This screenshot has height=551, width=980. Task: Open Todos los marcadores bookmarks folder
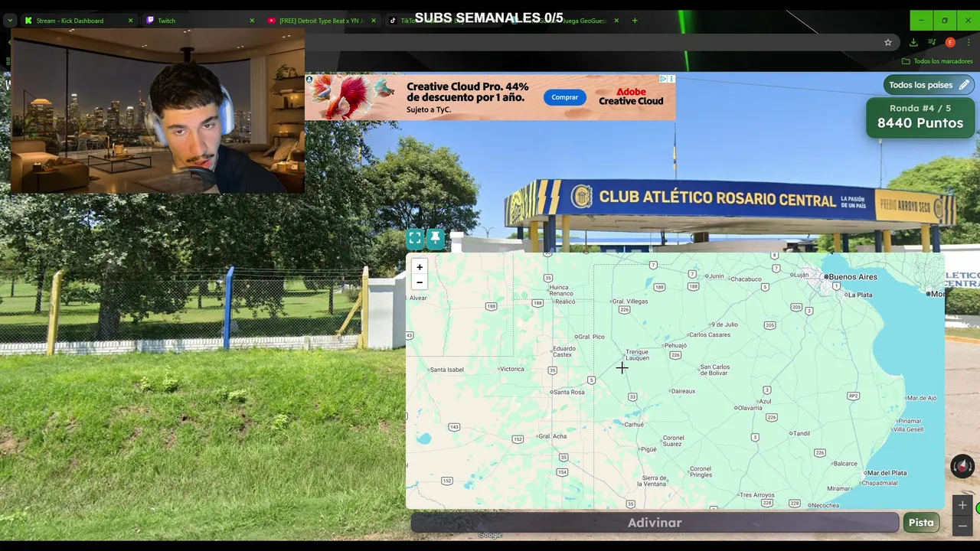click(937, 61)
